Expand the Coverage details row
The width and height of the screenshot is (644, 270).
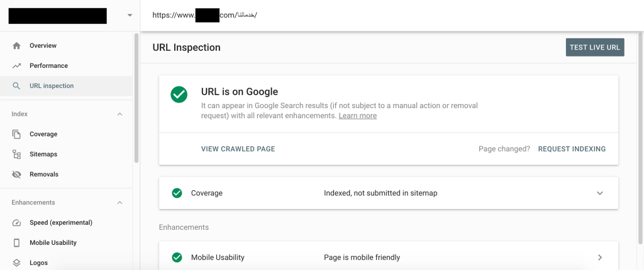point(599,193)
